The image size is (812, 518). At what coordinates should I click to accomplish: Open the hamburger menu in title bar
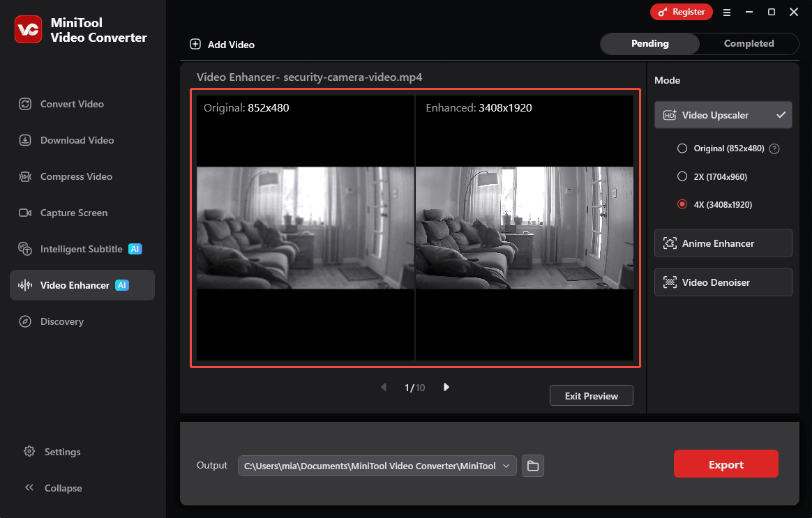(727, 13)
